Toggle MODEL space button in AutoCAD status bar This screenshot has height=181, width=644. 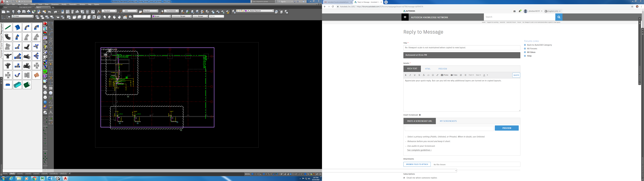(248, 174)
